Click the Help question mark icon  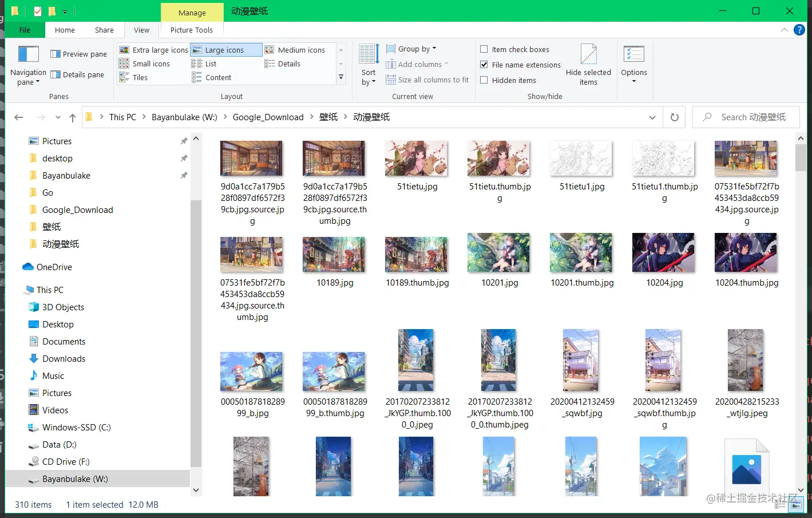point(799,30)
